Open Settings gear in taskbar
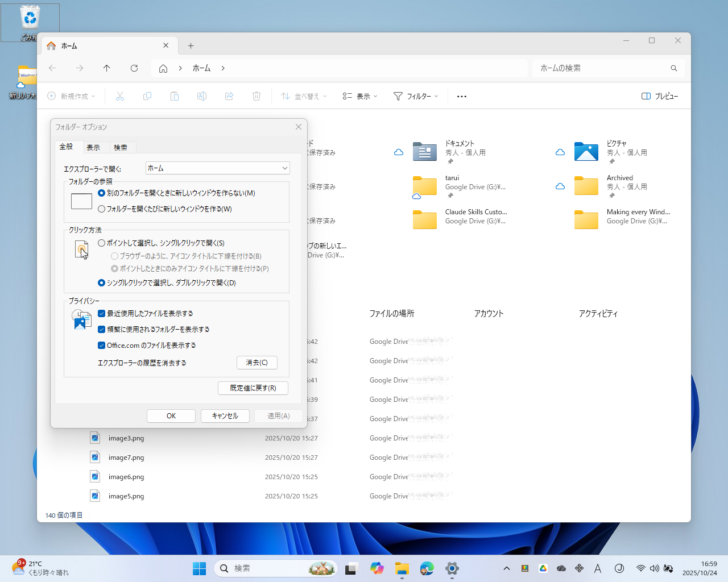Viewport: 728px width, 582px height. pos(452,568)
